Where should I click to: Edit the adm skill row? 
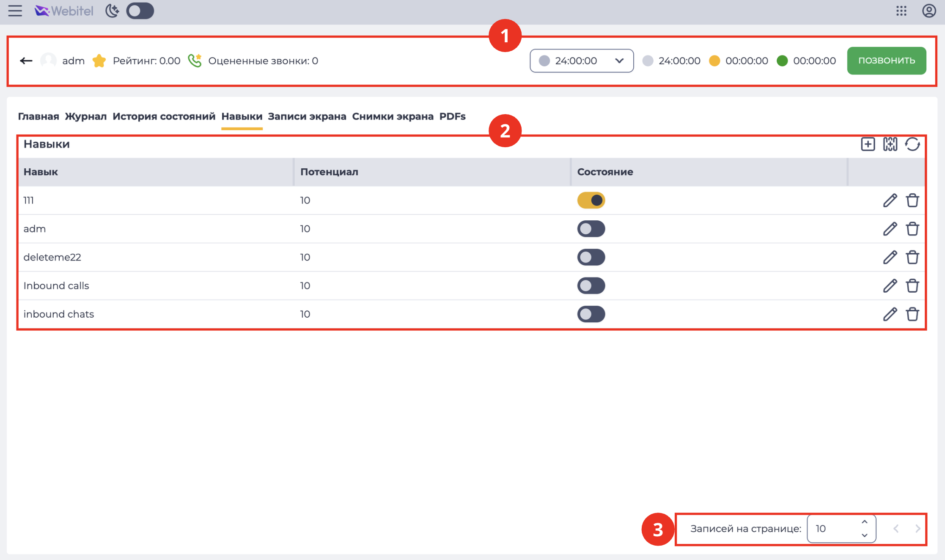(x=890, y=229)
